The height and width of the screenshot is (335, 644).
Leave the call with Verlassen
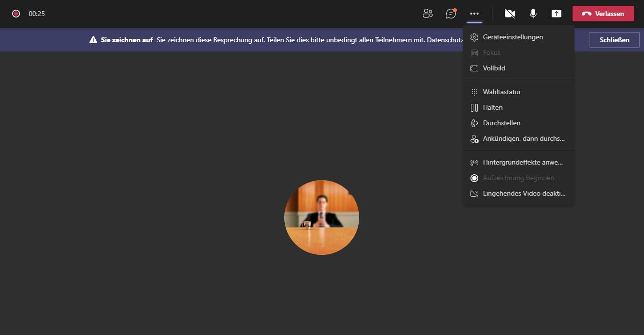[x=603, y=14]
